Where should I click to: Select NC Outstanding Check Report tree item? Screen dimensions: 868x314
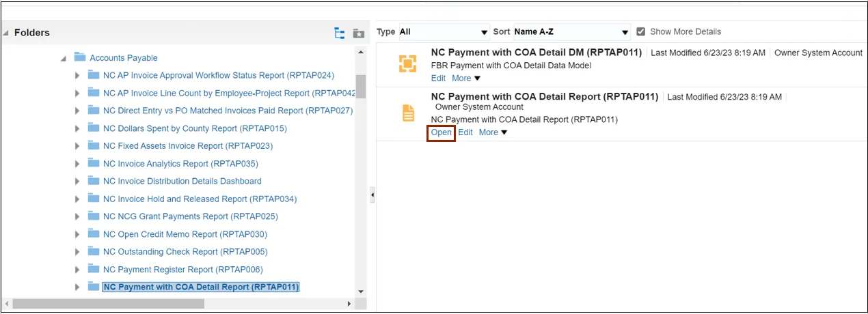[x=185, y=252]
